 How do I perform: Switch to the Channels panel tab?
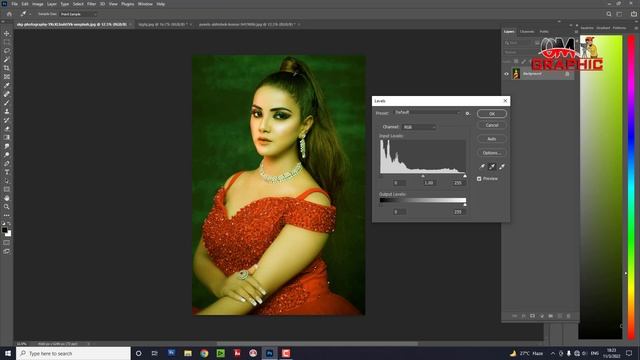[527, 31]
